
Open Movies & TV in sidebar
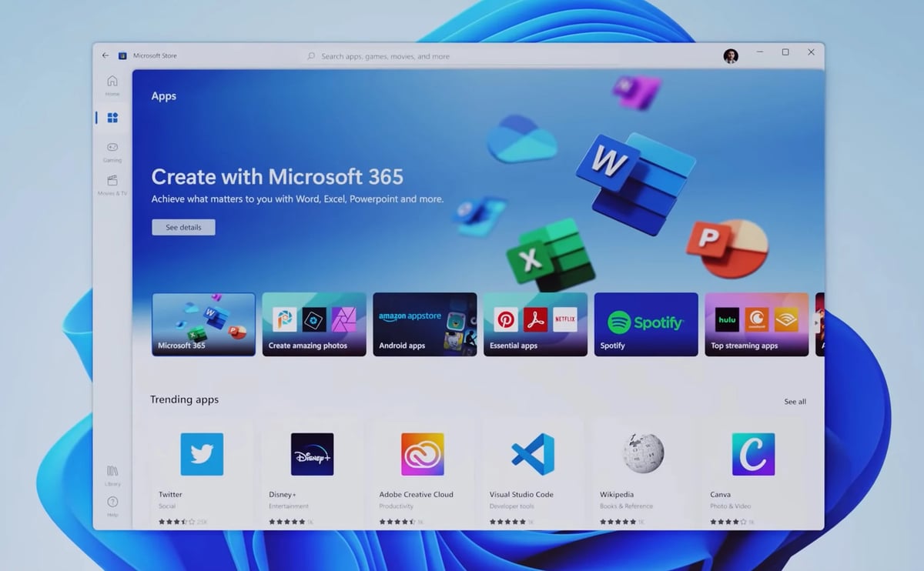tap(112, 184)
